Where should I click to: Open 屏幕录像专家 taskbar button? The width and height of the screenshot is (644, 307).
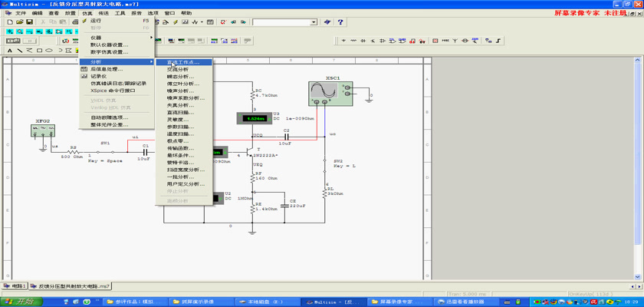click(x=399, y=302)
